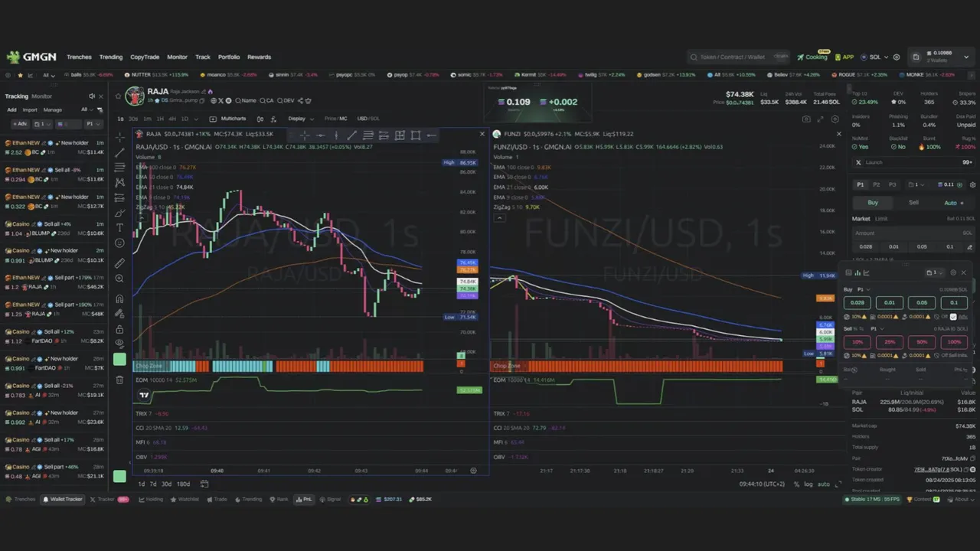Toggle the Auto trade switch
The image size is (980, 551).
pyautogui.click(x=954, y=203)
